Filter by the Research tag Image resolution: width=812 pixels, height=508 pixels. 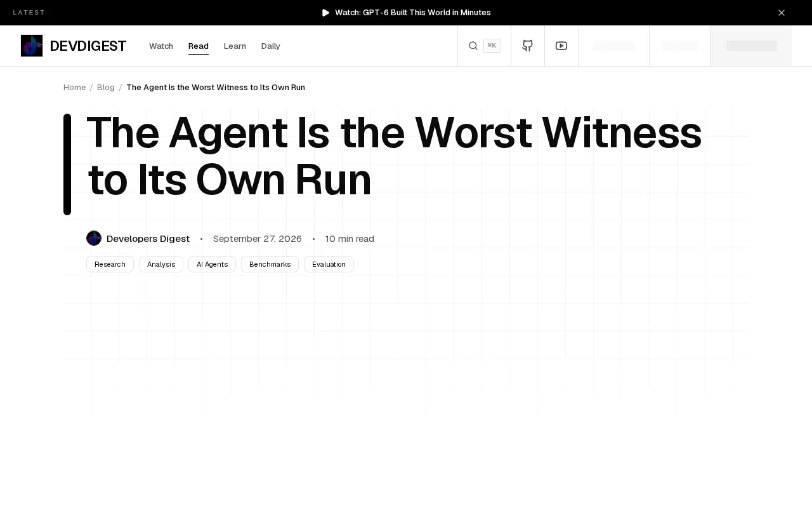(110, 264)
